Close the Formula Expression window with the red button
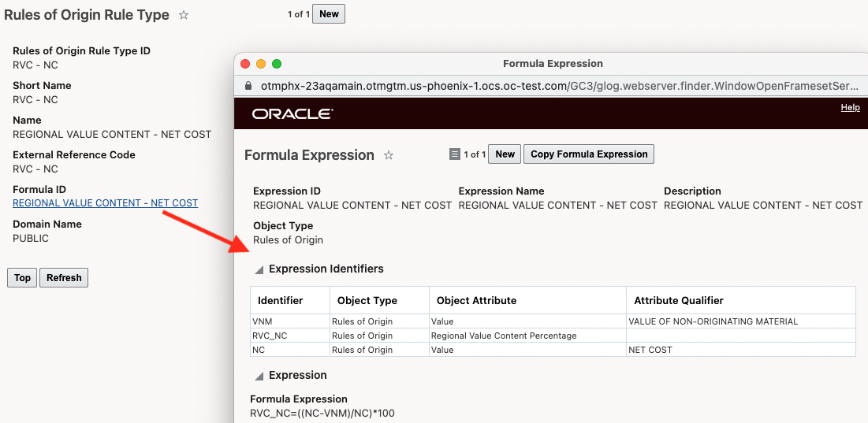 coord(245,64)
